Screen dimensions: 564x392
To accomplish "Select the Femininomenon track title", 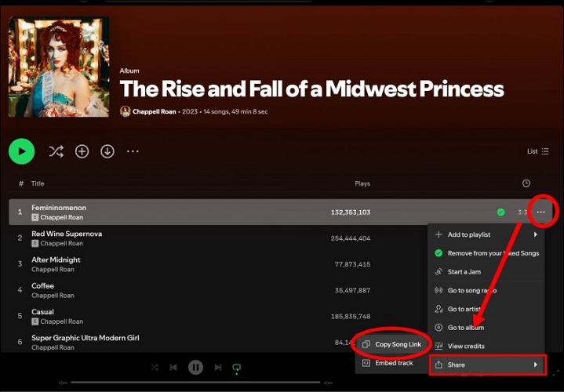I will pos(59,208).
